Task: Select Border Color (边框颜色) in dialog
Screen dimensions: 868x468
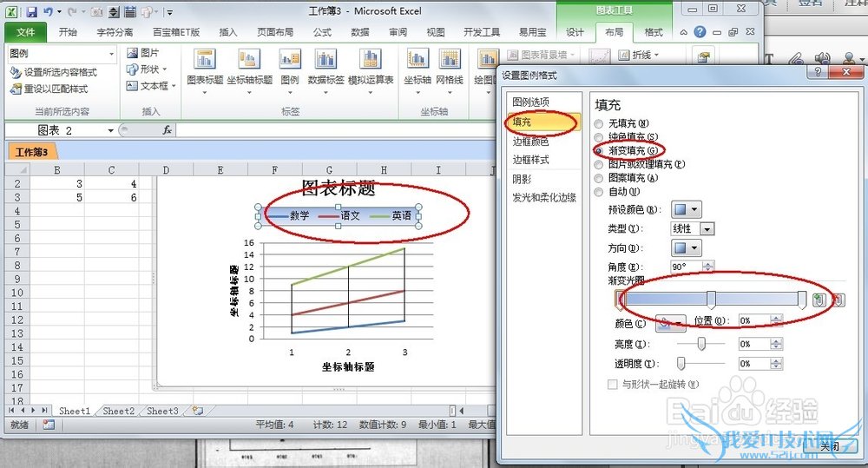Action: coord(530,142)
